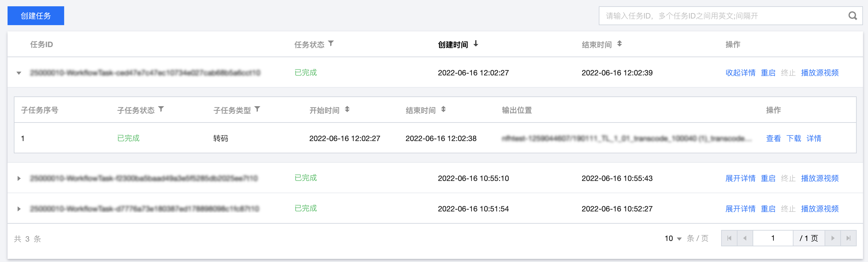868x262 pixels.
Task: Open the 10 items per page dropdown
Action: [x=673, y=238]
